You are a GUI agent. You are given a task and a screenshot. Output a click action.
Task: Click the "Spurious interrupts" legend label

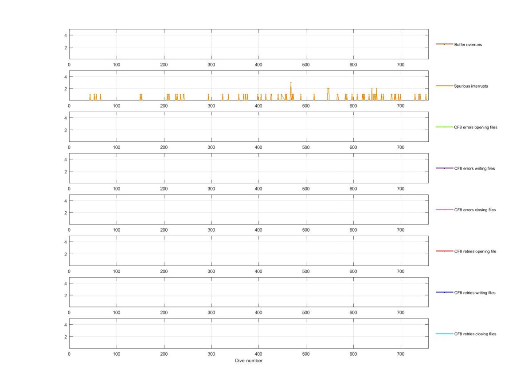[471, 86]
